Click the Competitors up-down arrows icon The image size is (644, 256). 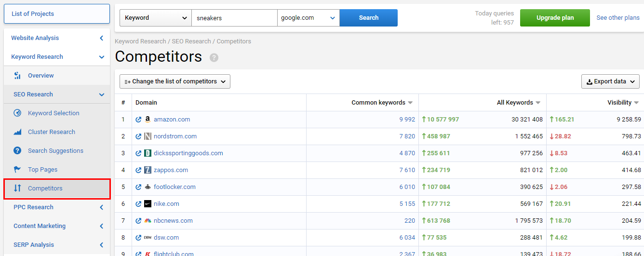[x=17, y=189]
